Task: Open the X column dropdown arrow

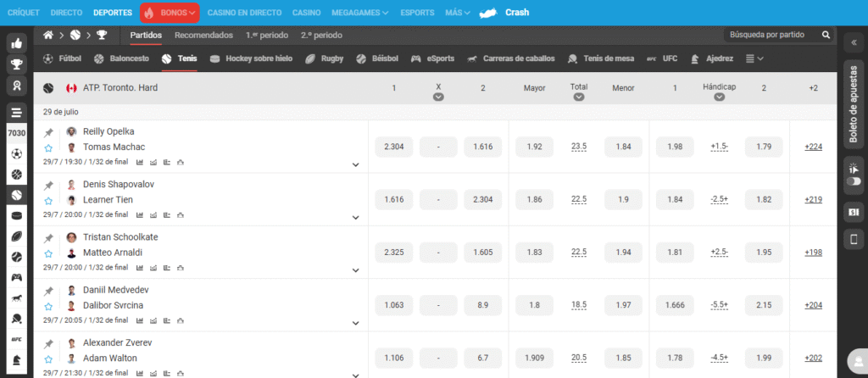Action: 438,97
